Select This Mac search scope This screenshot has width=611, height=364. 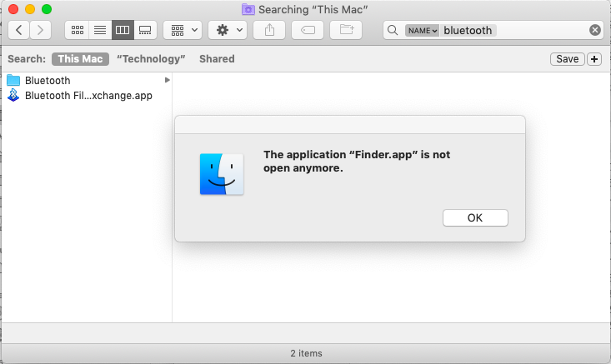coord(80,59)
